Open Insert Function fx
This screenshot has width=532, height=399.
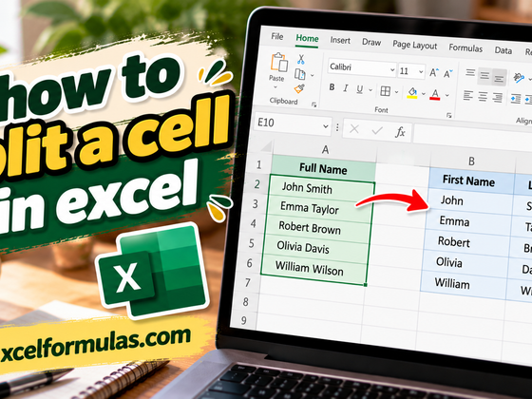tap(400, 132)
